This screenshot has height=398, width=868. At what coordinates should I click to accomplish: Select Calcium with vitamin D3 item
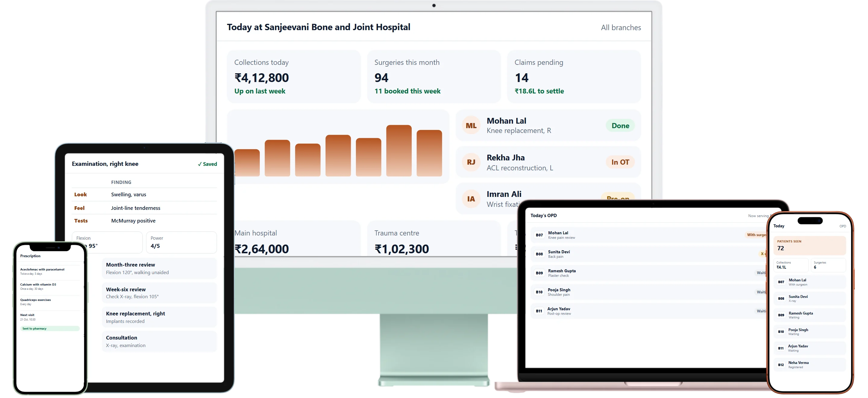coord(50,287)
